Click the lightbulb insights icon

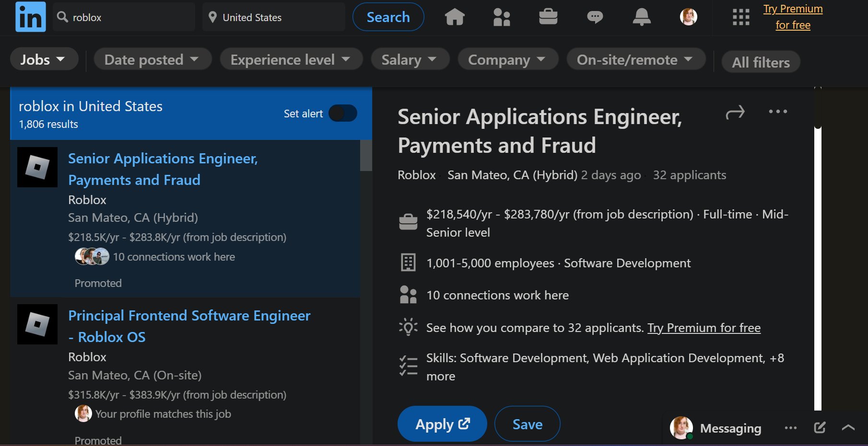click(x=408, y=327)
